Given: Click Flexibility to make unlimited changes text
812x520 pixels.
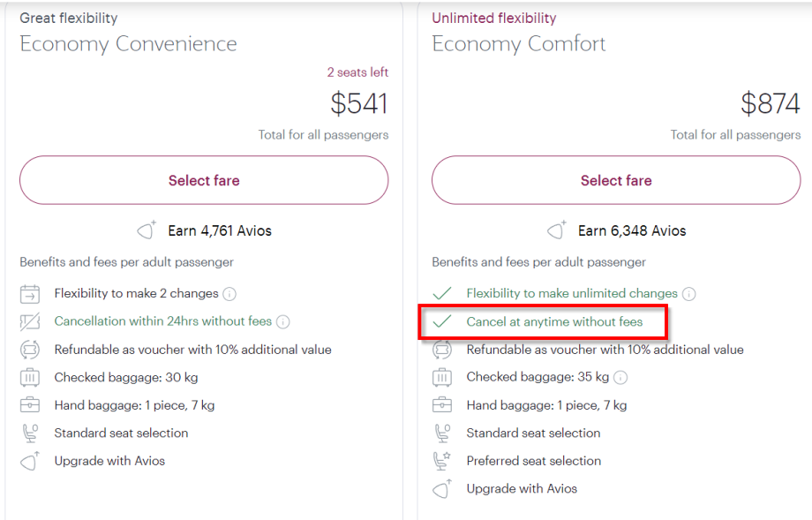Looking at the screenshot, I should (572, 294).
